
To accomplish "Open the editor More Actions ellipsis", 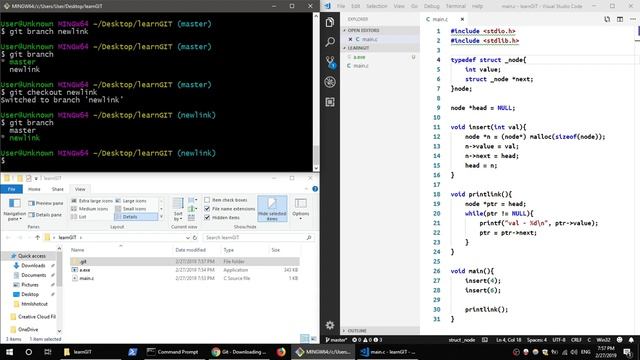I will tap(633, 19).
